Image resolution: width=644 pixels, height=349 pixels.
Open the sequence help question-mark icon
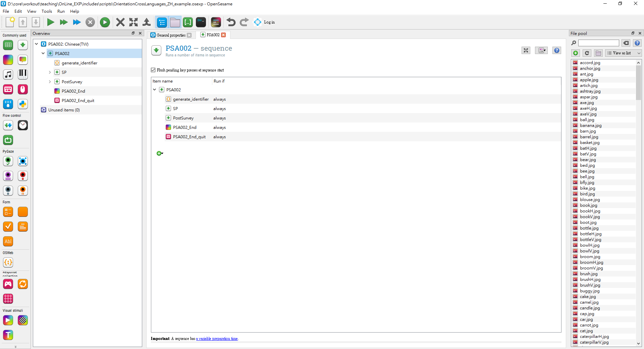(x=557, y=50)
